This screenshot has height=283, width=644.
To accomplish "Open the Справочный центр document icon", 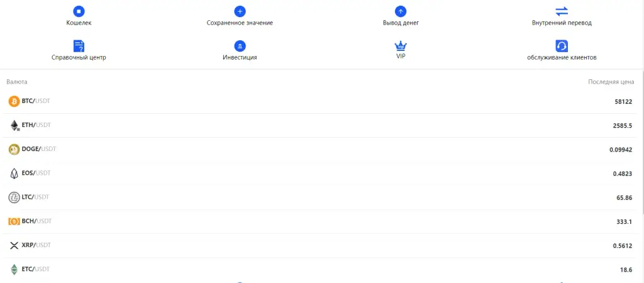I will (79, 46).
